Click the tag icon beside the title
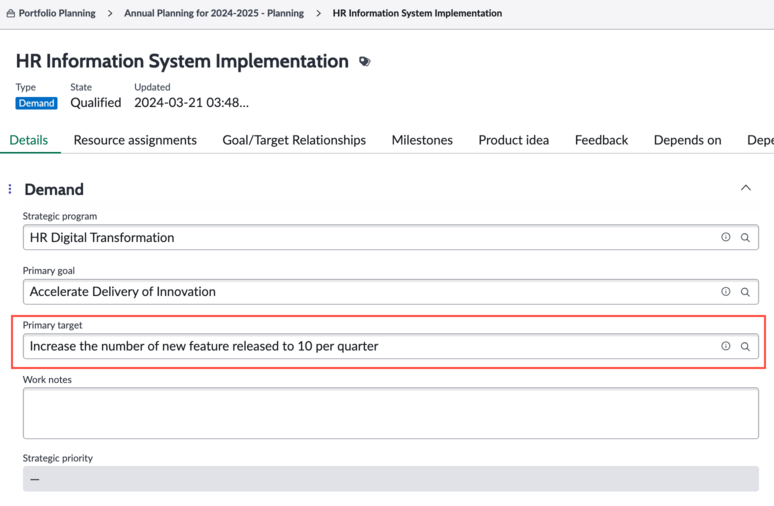Screen dimensions: 774x506 [365, 62]
